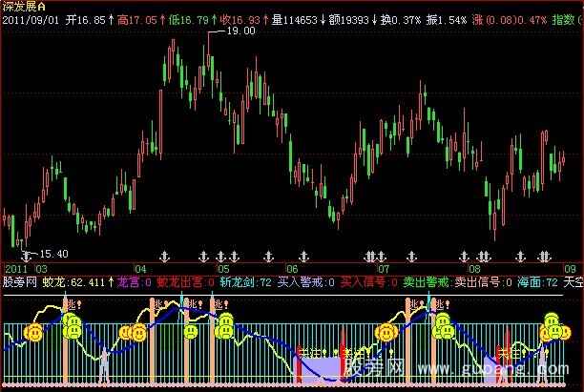Select the first info marker after the 04 label
The height and width of the screenshot is (392, 584).
(163, 256)
